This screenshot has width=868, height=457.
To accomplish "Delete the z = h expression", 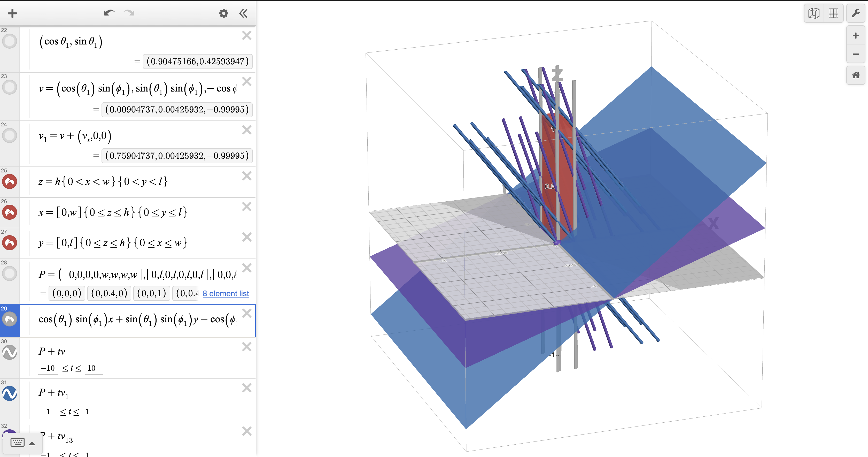I will [x=247, y=176].
